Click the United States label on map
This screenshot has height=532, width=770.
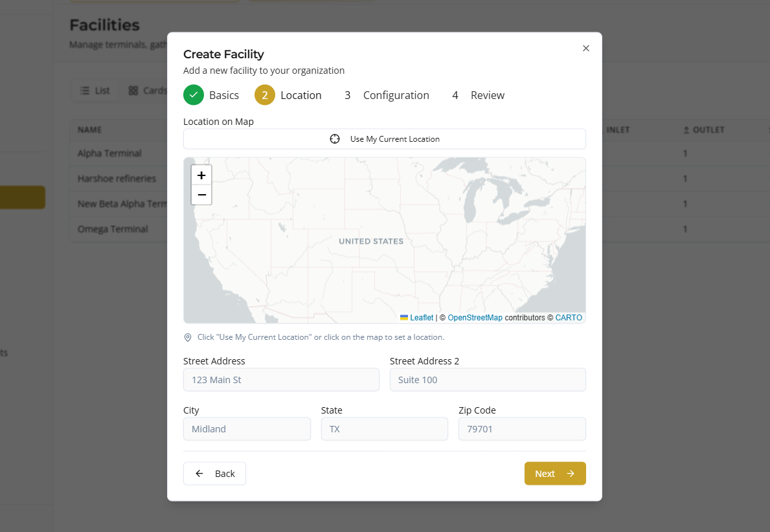coord(371,241)
